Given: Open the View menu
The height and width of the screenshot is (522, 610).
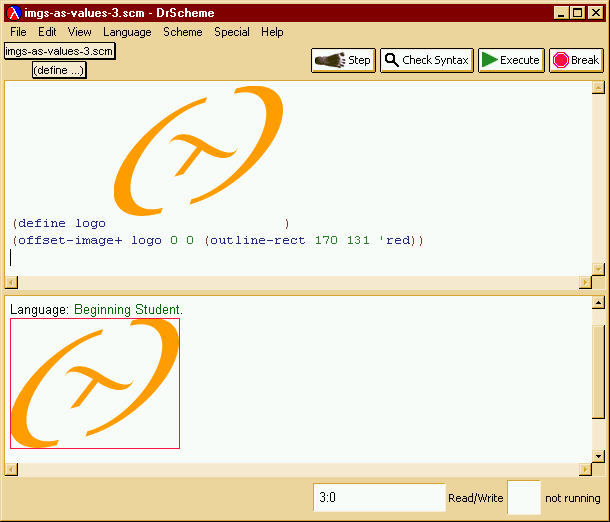Looking at the screenshot, I should point(79,32).
